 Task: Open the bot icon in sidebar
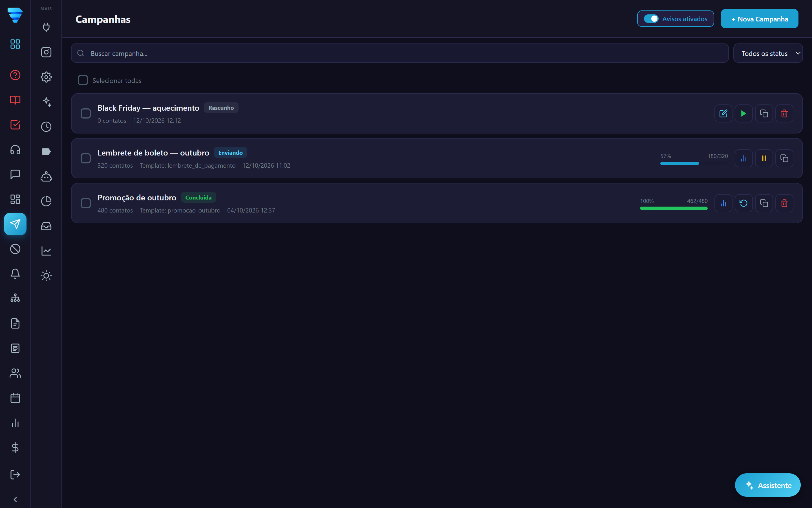click(x=46, y=176)
